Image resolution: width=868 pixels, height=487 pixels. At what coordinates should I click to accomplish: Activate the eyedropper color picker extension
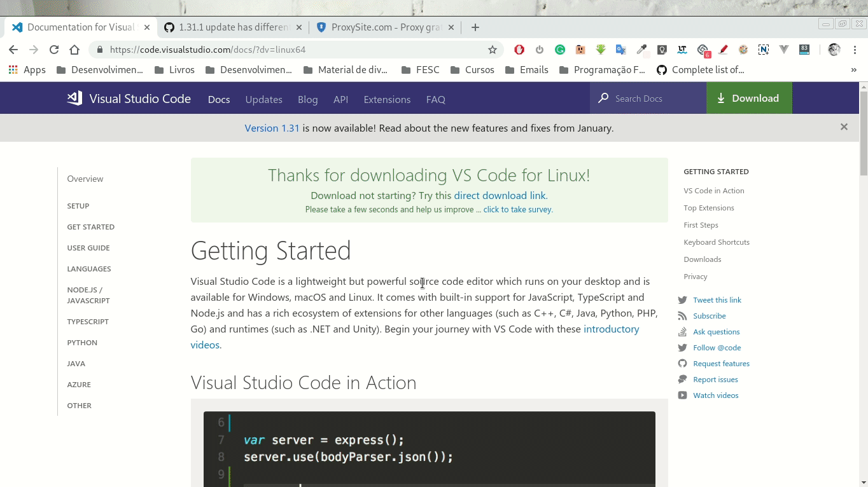click(641, 50)
